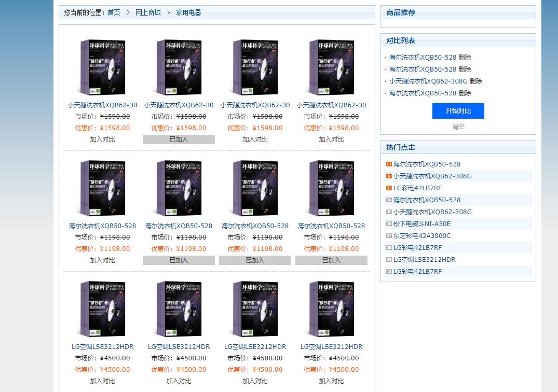Click rank 07 icon beside 东芝彩电42A3000C
The height and width of the screenshot is (392, 558).
389,236
